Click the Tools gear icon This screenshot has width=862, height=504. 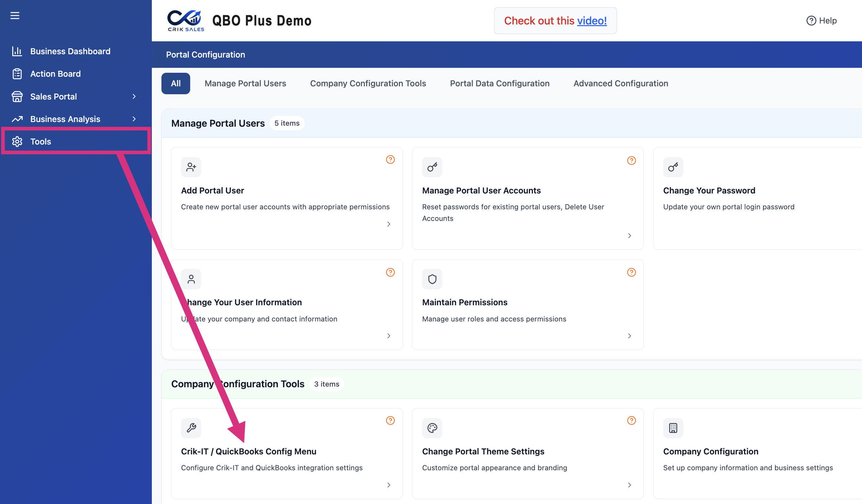(17, 142)
